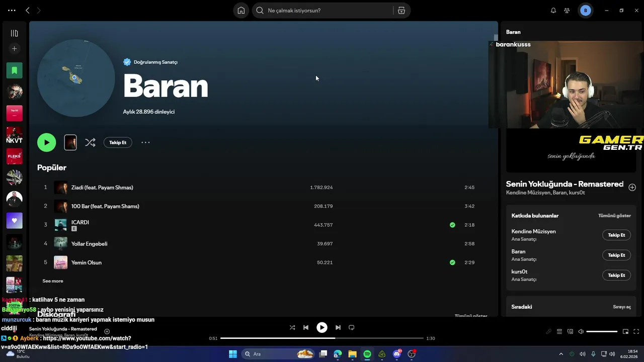Open the three-dot app menu top-left
This screenshot has height=362, width=644.
pos(12,11)
